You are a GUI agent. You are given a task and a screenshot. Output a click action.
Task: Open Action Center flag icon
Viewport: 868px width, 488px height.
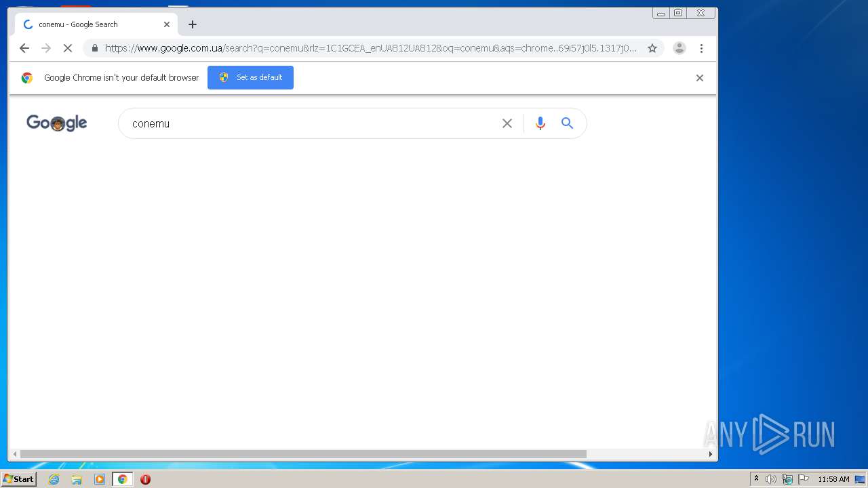pos(804,479)
